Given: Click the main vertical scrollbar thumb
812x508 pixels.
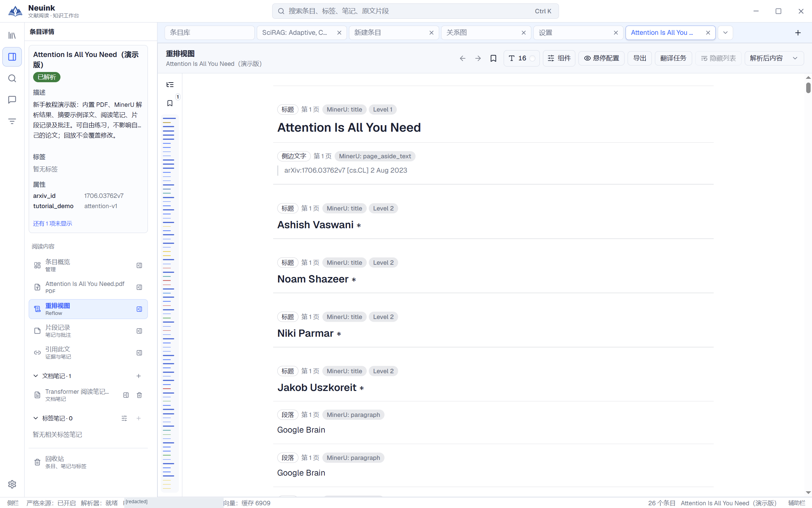Looking at the screenshot, I should [x=808, y=88].
